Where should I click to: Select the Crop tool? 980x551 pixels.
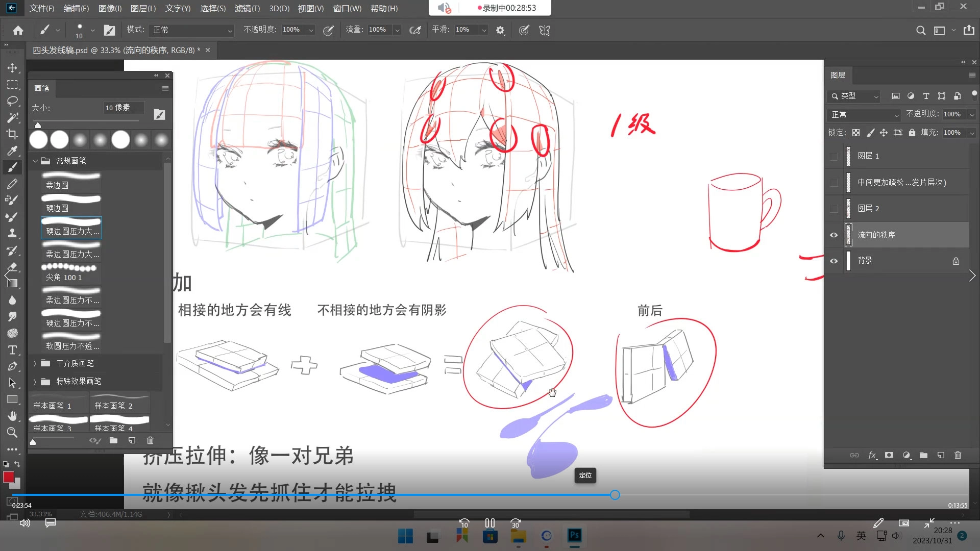pyautogui.click(x=12, y=134)
